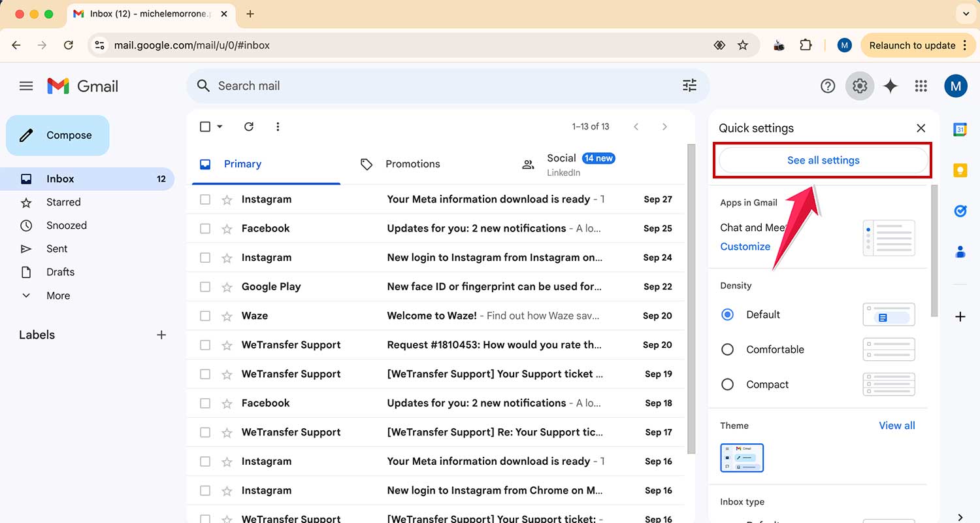Click the Customize link under Apps in Gmail

745,246
